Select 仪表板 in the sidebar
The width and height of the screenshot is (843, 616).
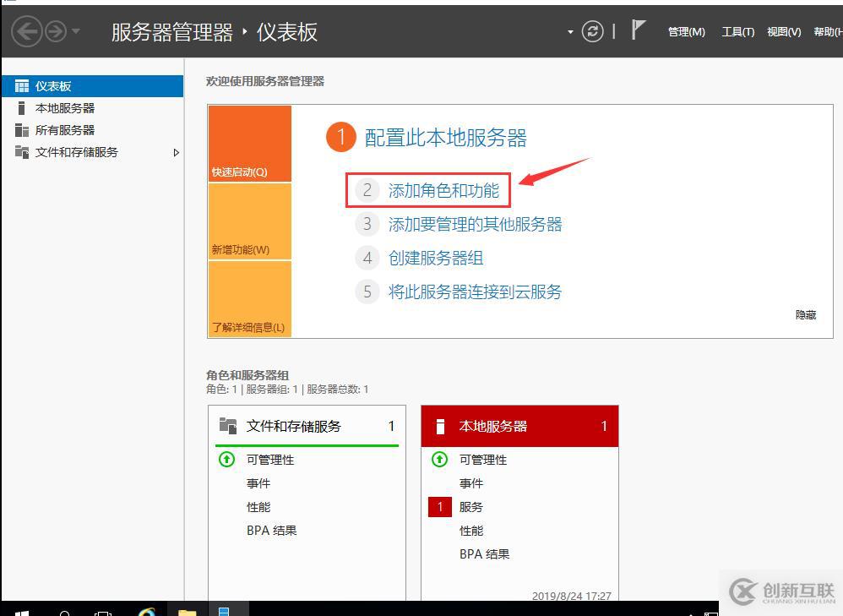92,86
